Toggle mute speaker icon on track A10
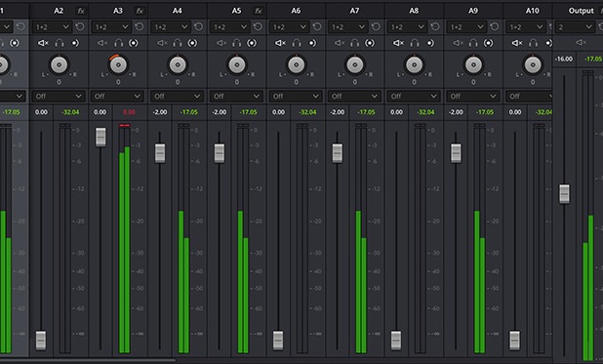The image size is (603, 364). [x=517, y=43]
